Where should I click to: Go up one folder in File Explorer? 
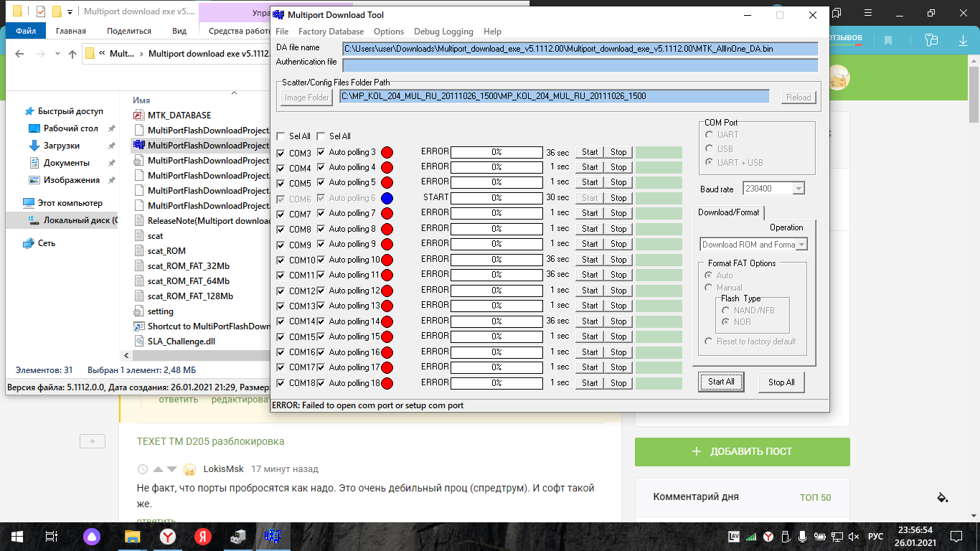point(72,54)
